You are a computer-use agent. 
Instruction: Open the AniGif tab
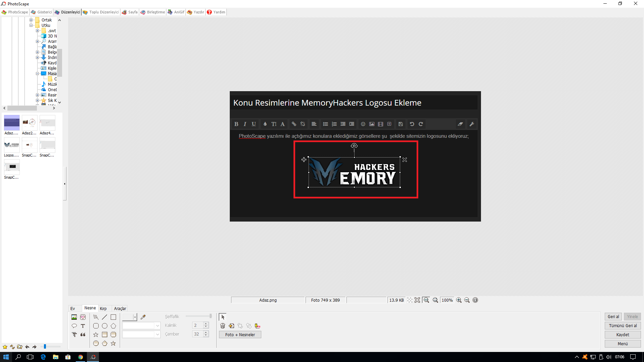click(x=176, y=12)
